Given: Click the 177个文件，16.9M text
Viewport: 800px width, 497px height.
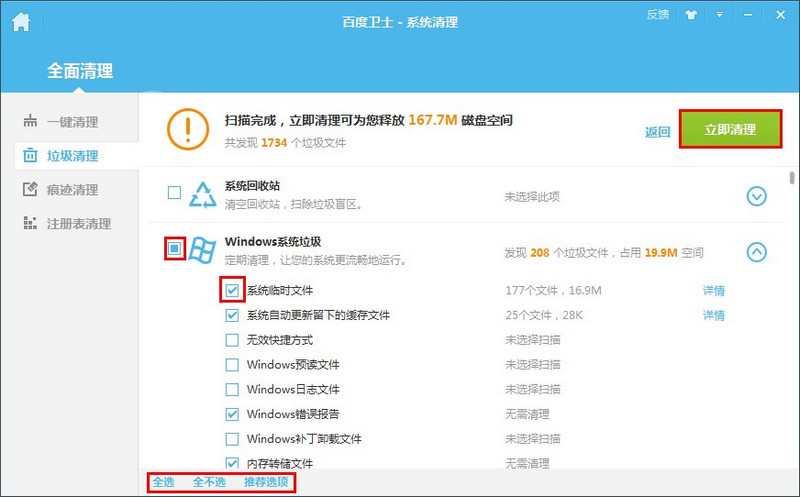Looking at the screenshot, I should coord(553,290).
